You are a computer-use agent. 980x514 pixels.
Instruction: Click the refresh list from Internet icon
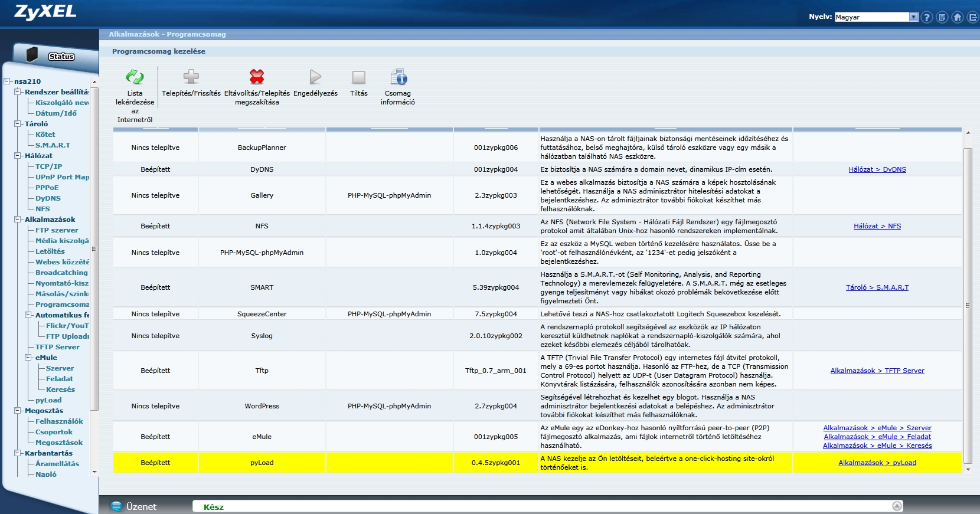[x=135, y=77]
